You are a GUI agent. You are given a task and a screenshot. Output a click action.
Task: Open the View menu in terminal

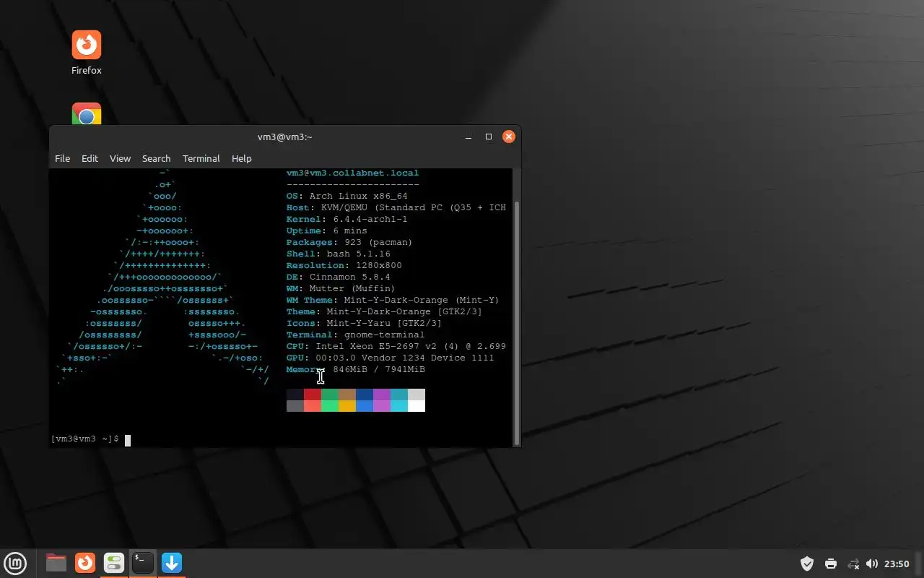(120, 158)
